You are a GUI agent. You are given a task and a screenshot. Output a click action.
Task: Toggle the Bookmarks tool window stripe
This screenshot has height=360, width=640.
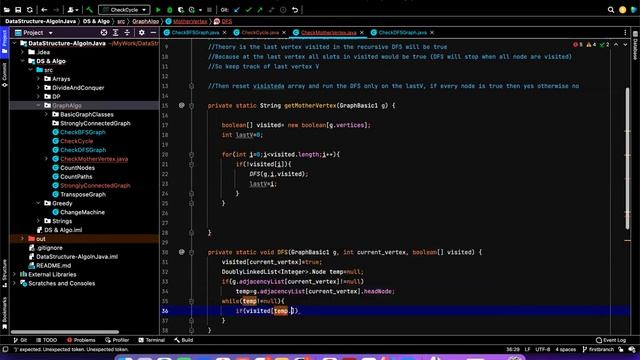coord(4,313)
